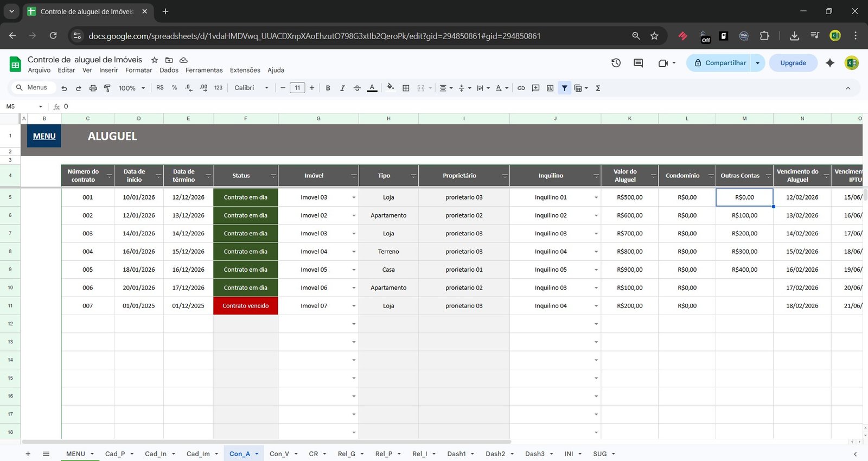Expand Imovel 03 dropdown in row 5
This screenshot has width=868, height=461.
[354, 197]
